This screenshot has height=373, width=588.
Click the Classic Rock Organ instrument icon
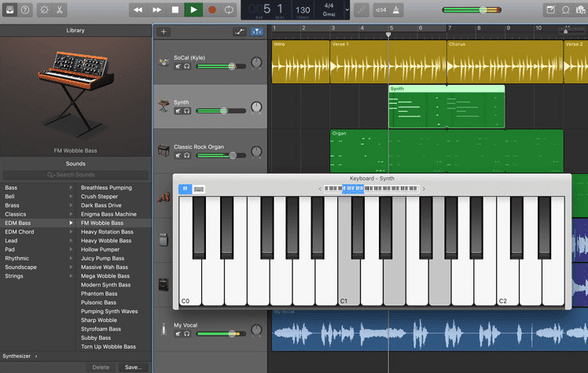(x=164, y=150)
